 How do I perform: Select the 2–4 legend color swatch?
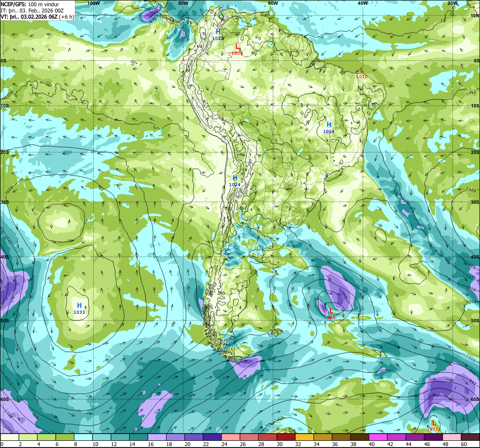[x=28, y=437]
